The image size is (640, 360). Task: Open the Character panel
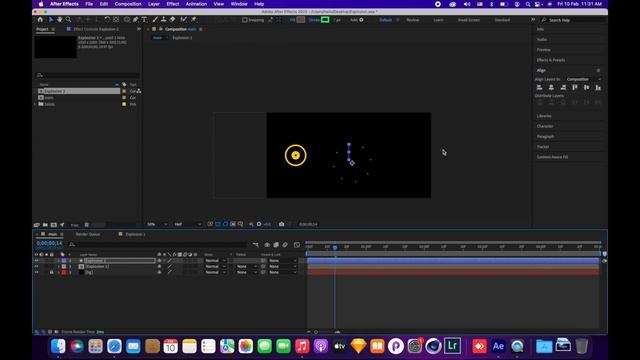pyautogui.click(x=545, y=126)
